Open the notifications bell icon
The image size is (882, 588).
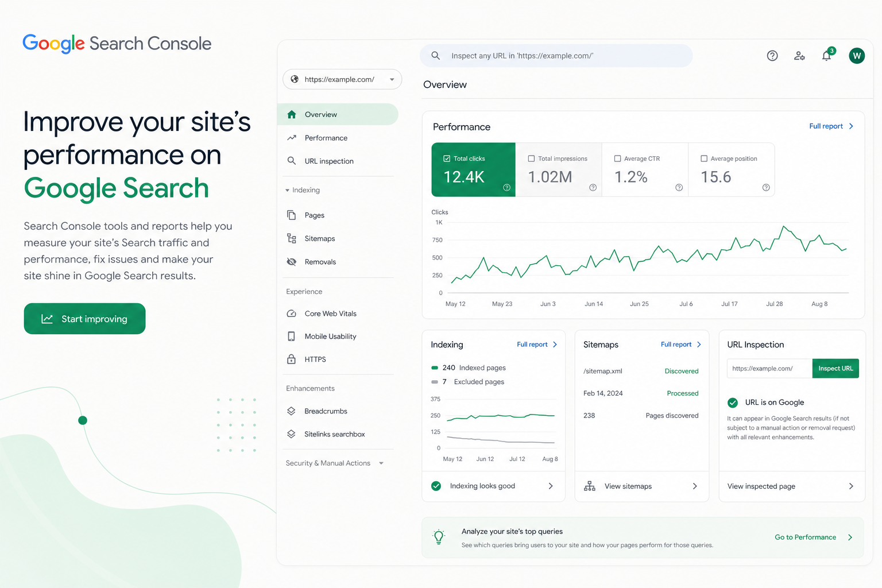(x=826, y=56)
